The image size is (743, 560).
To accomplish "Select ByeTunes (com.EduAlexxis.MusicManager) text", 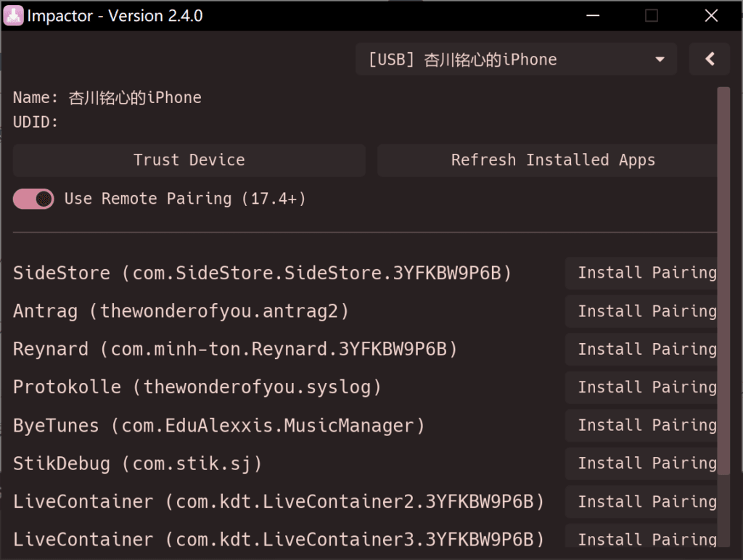I will click(x=219, y=426).
